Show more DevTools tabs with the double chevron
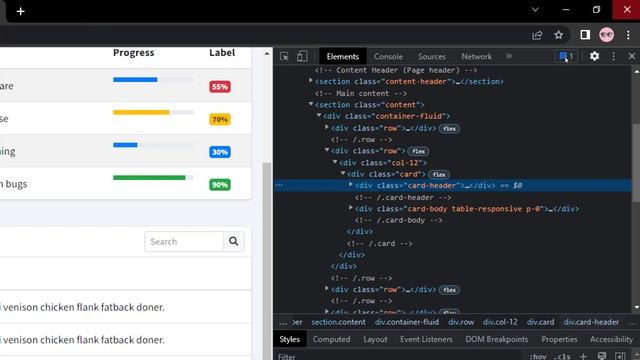 pyautogui.click(x=509, y=56)
